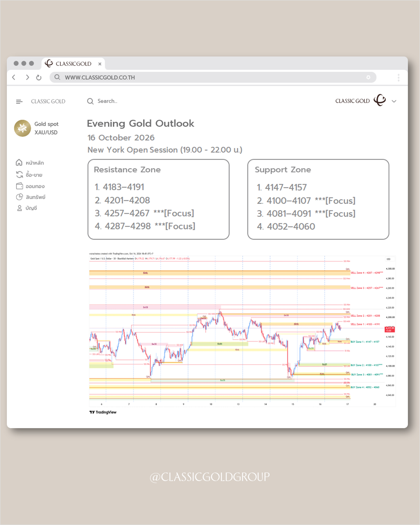Screen dimensions: 420x525
Task: Click the browser back arrow
Action: click(14, 77)
